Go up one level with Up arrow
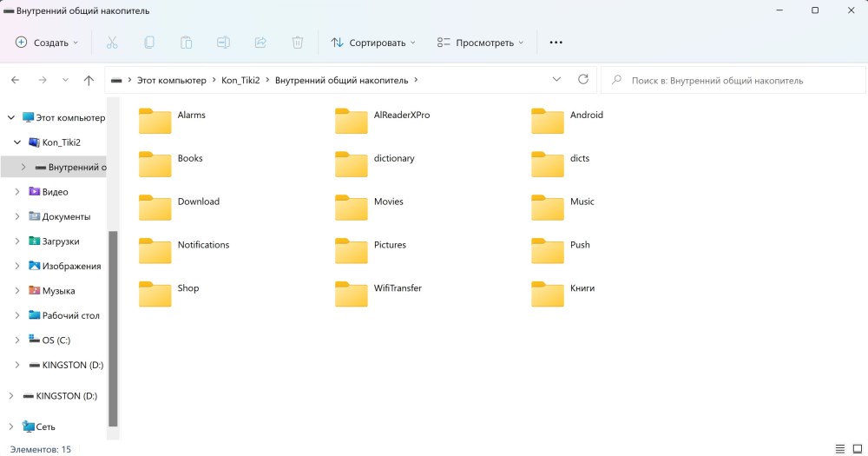Image resolution: width=868 pixels, height=456 pixels. coord(89,80)
